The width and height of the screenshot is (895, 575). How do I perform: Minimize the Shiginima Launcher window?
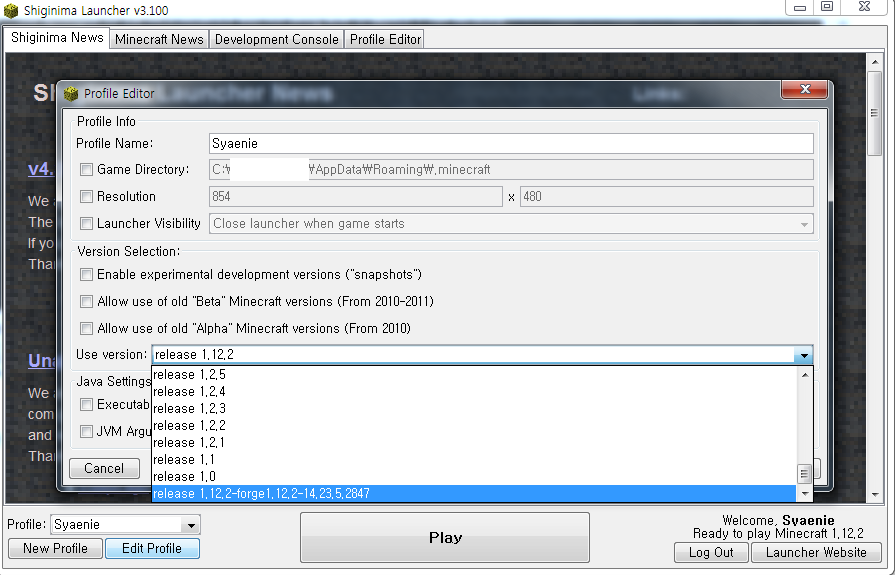point(800,7)
